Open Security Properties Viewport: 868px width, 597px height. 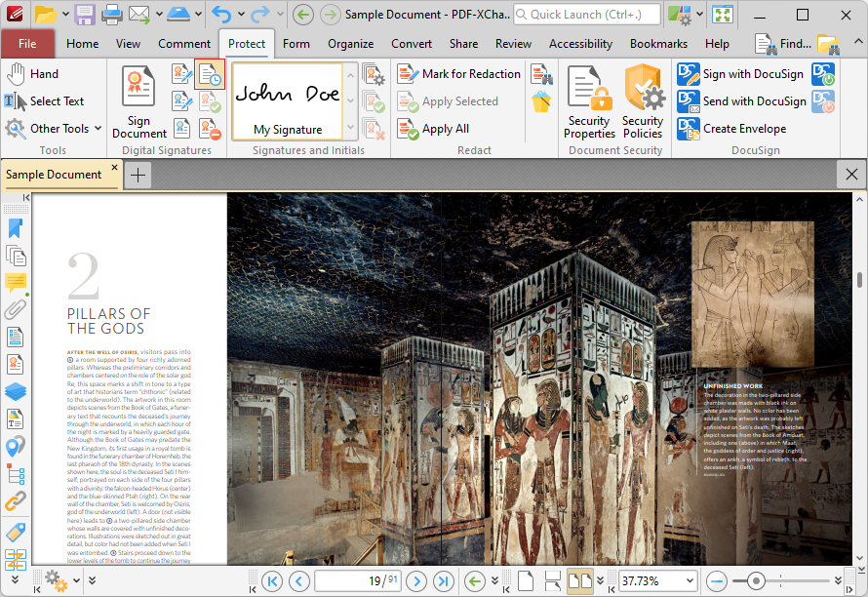click(x=589, y=101)
